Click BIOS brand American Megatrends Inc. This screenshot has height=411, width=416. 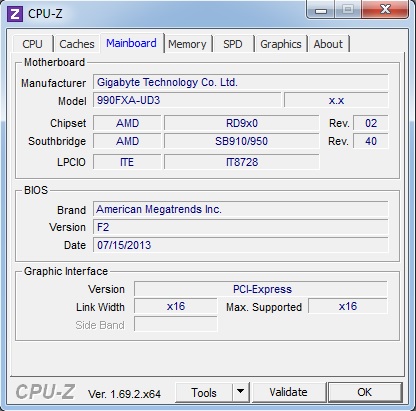[240, 209]
